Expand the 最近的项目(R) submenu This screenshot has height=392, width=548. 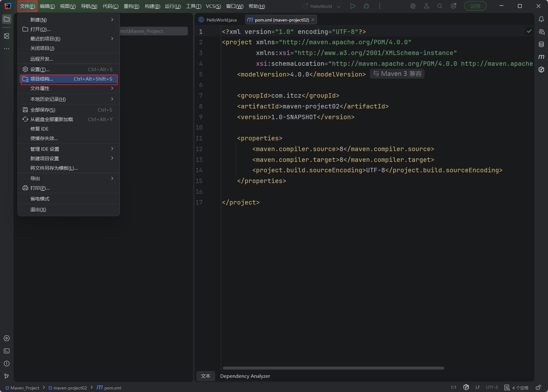click(68, 39)
